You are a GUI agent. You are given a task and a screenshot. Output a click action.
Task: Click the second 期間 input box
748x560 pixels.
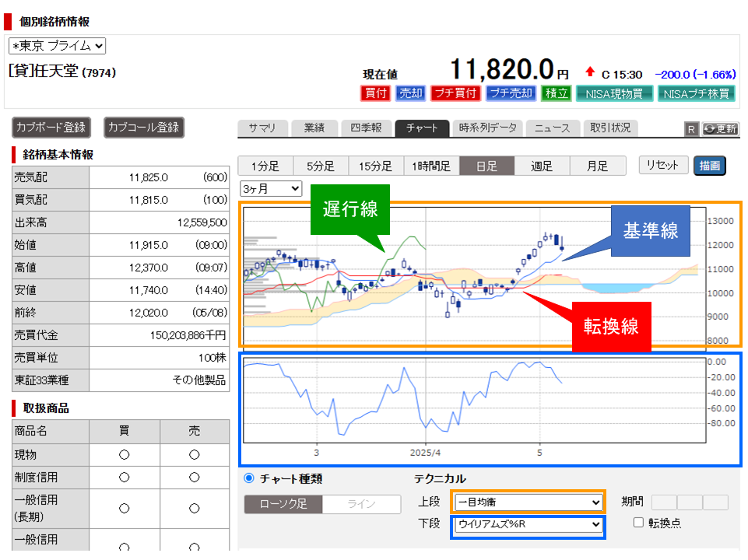click(x=690, y=502)
